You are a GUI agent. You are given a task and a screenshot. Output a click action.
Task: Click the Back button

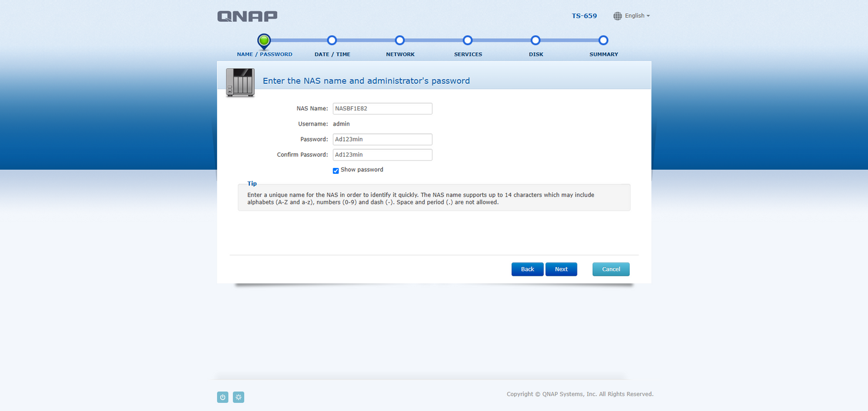pyautogui.click(x=528, y=269)
